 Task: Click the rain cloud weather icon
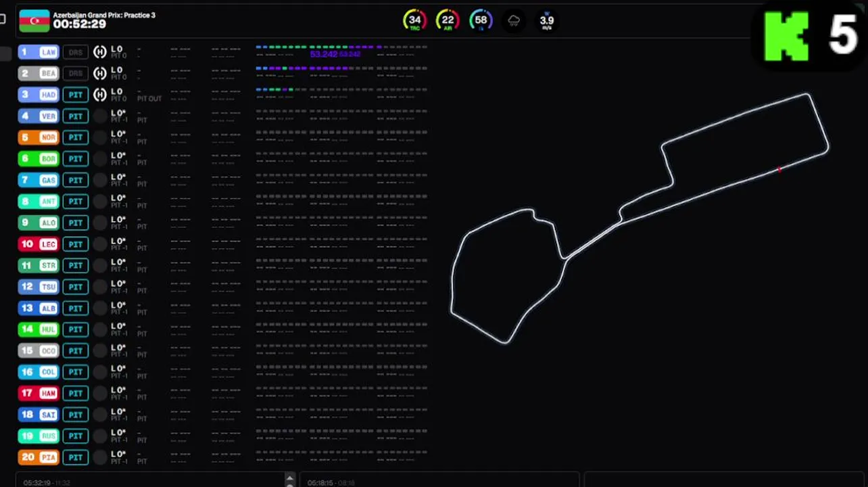coord(514,20)
